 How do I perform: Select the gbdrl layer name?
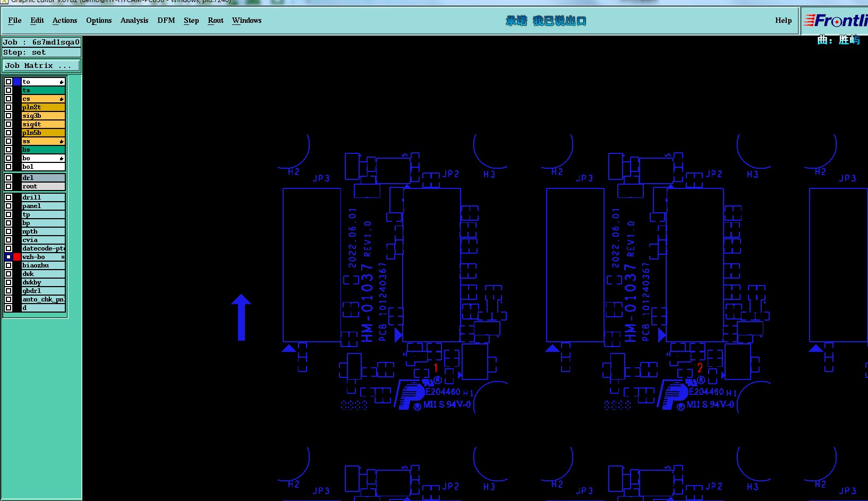point(43,291)
